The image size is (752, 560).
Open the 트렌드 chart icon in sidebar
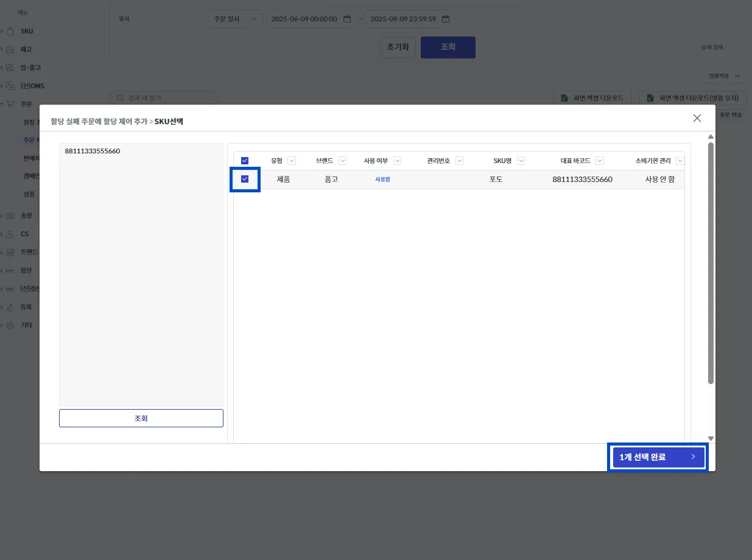click(x=10, y=252)
